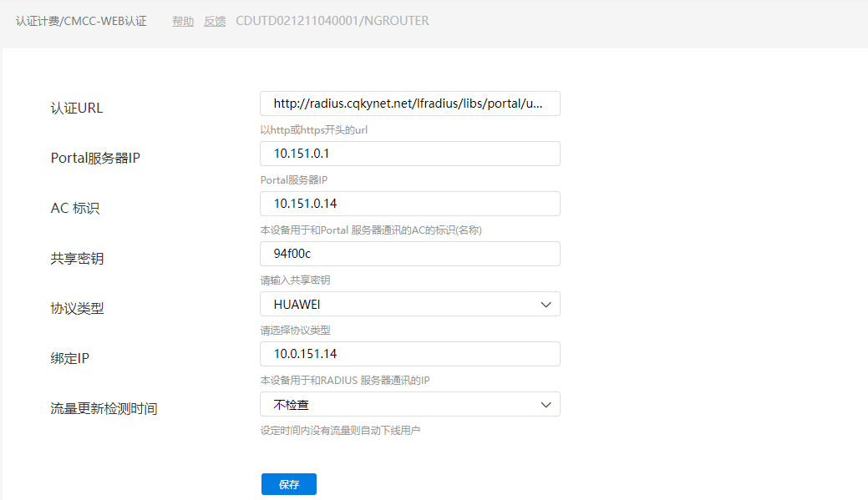Image resolution: width=868 pixels, height=500 pixels.
Task: Click the 认证计费/CMCC-WEB认证 breadcrumb title
Action: (81, 21)
